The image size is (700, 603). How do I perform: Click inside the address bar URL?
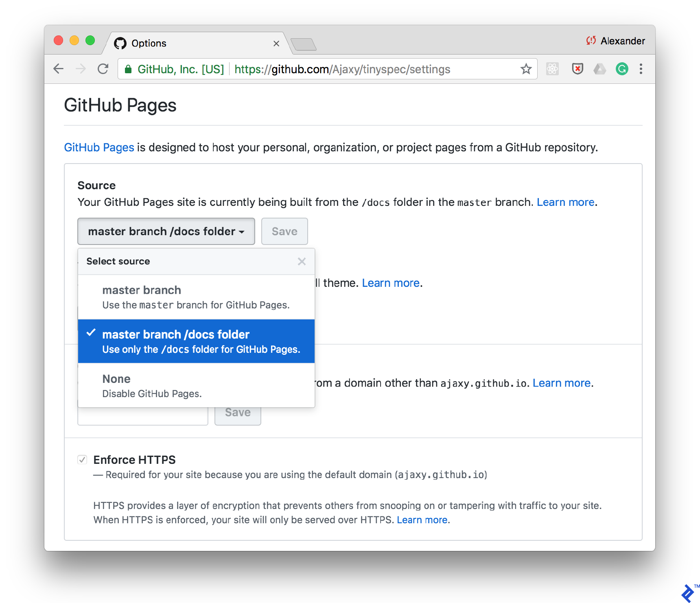(342, 69)
